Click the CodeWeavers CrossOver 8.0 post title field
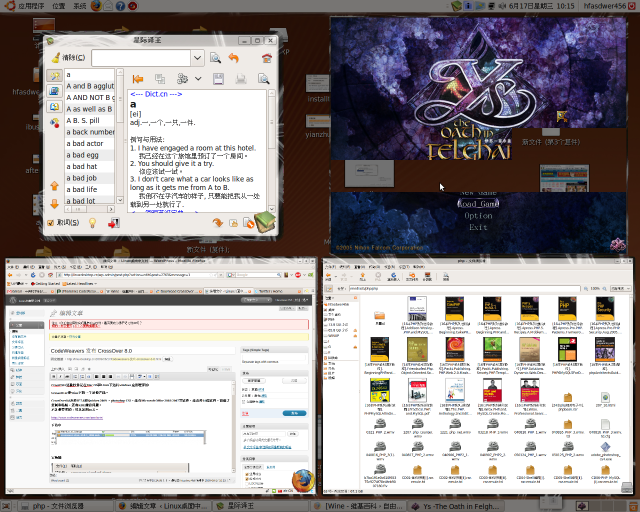 click(142, 350)
